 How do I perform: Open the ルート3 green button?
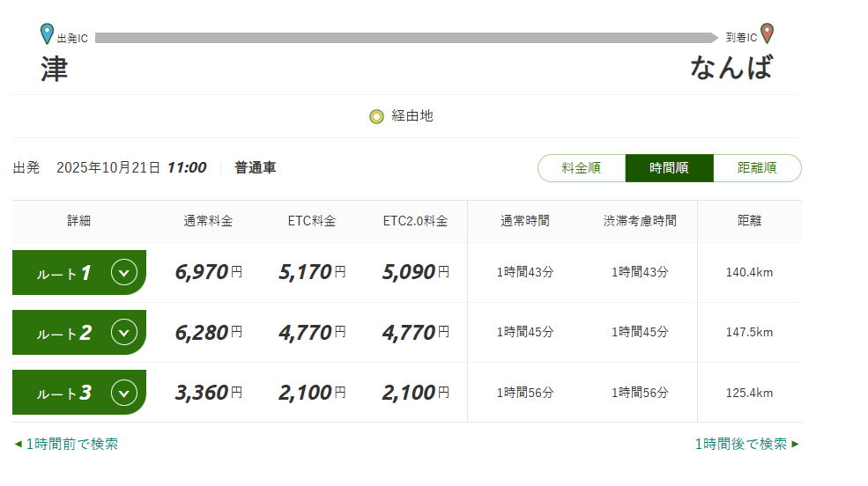[x=63, y=393]
